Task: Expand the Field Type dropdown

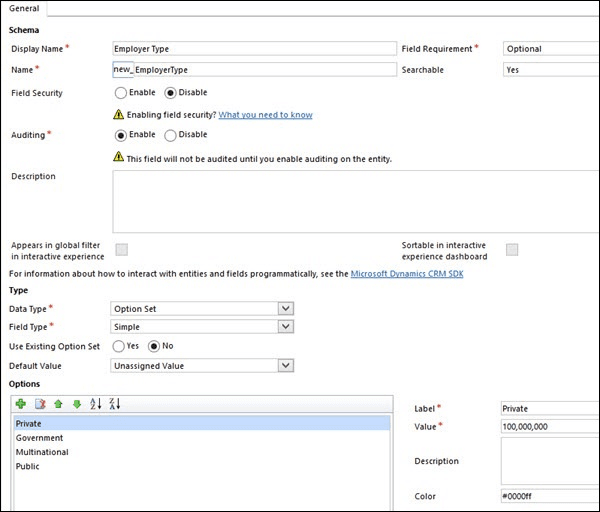Action: click(x=286, y=327)
